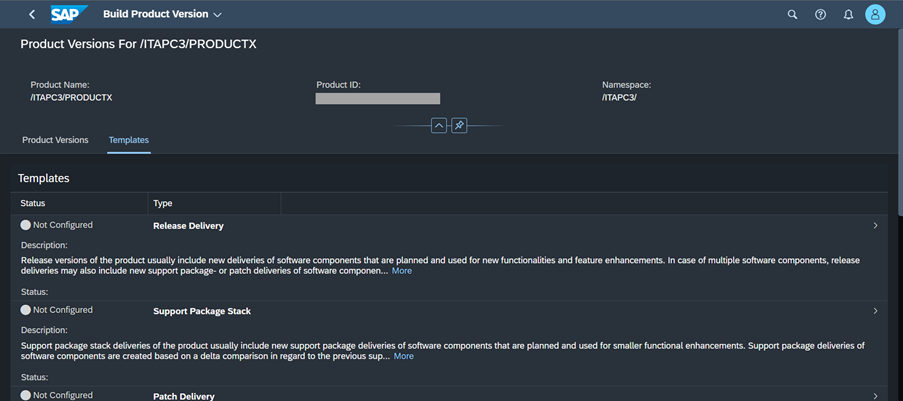Screen dimensions: 903x401
Task: Click the Product Name value /ITAPC3/PRODUCTX
Action: (71, 97)
